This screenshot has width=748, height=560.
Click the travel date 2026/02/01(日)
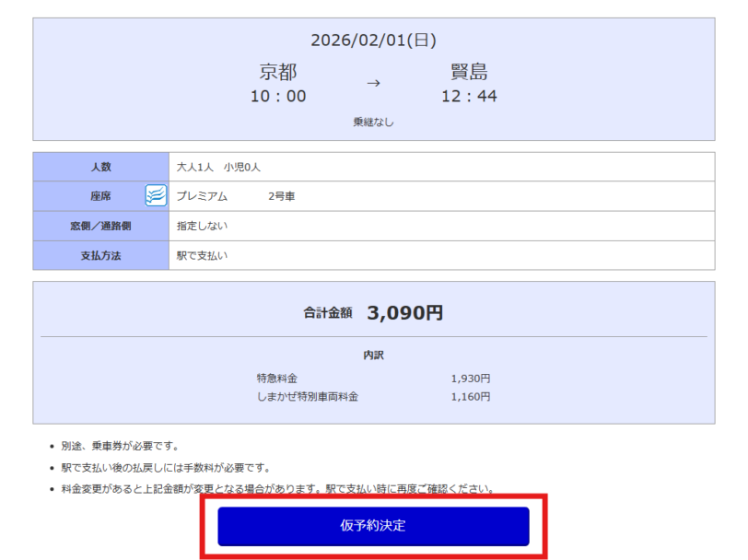(373, 40)
